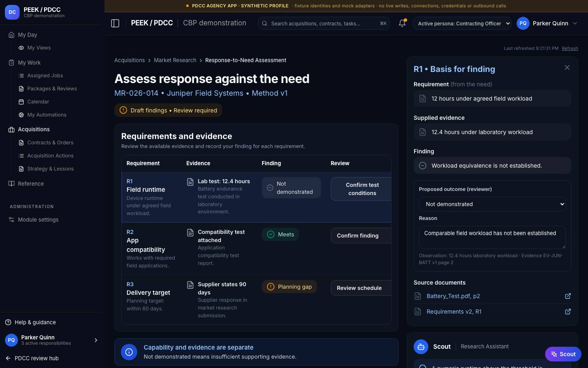Viewport: 588px width, 368px height.
Task: Click the search magnifier icon
Action: tap(265, 23)
